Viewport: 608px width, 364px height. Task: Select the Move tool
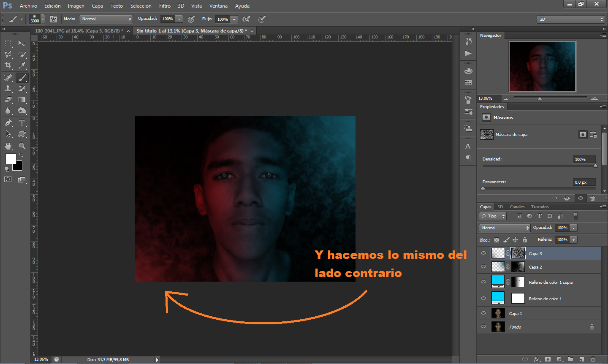22,43
